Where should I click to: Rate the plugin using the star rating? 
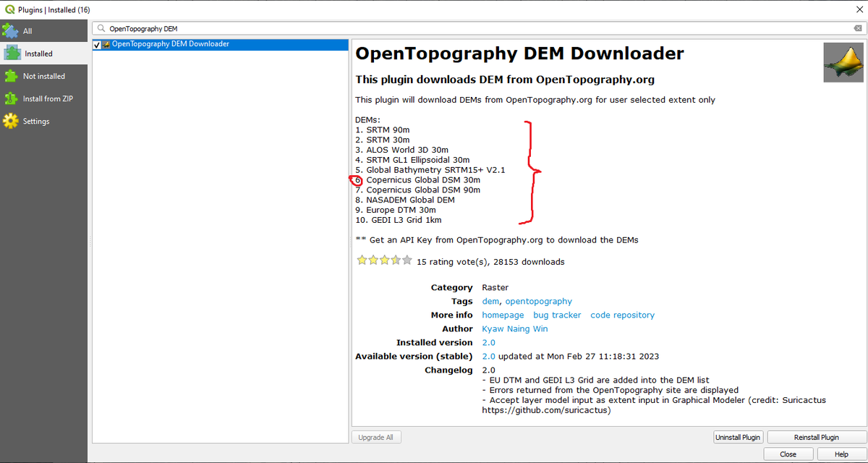click(x=384, y=260)
